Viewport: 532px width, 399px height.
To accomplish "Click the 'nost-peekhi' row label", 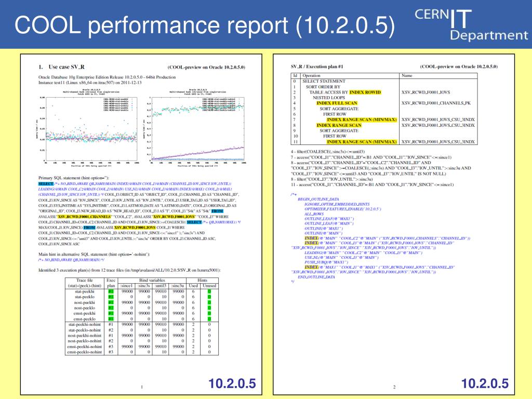I will (85, 302).
